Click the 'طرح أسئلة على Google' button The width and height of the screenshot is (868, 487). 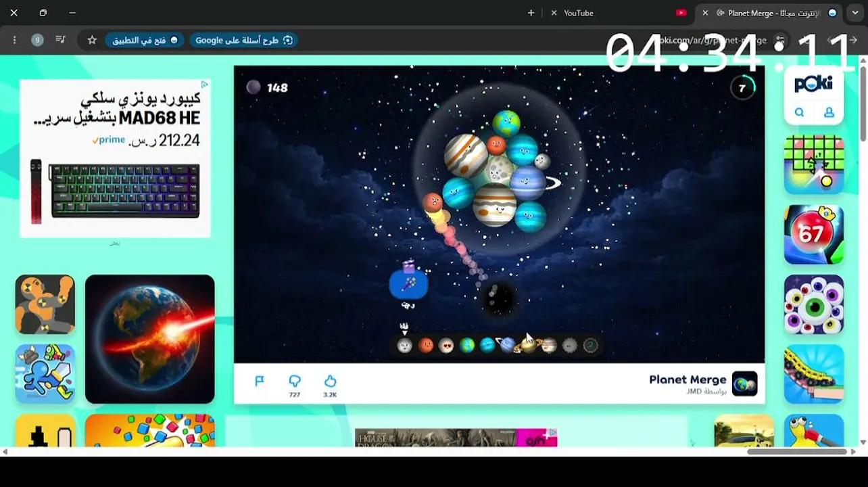click(244, 40)
